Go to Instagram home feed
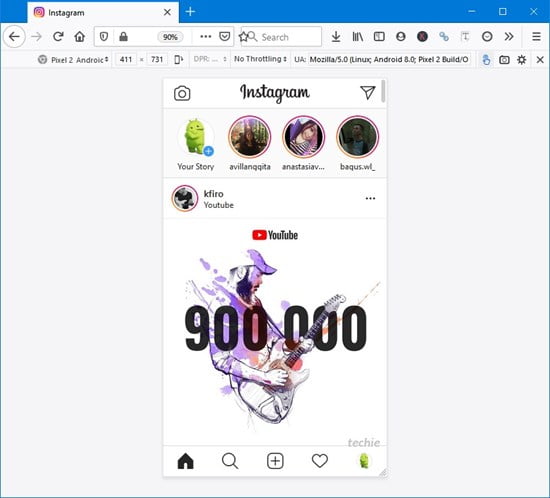Viewport: 550px width, 498px height. click(x=186, y=461)
